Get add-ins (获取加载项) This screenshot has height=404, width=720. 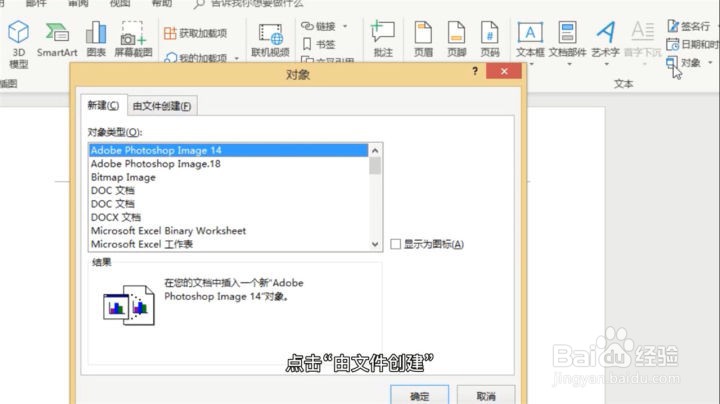(x=195, y=33)
